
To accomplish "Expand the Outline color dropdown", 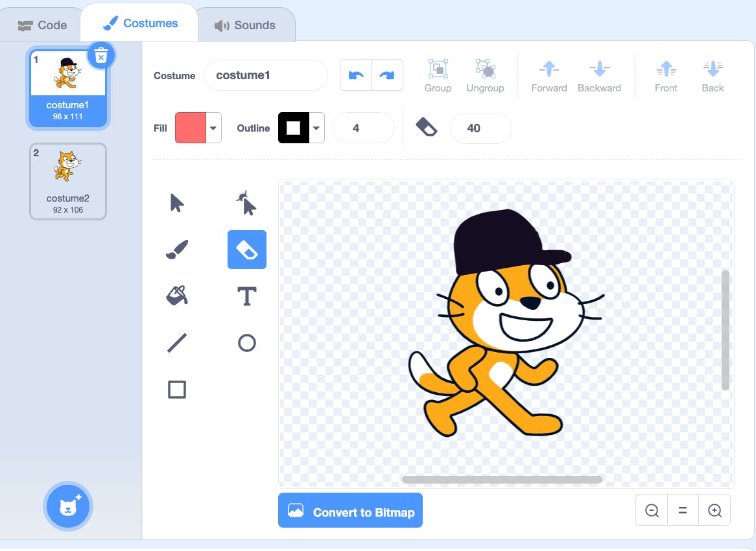I will point(317,128).
